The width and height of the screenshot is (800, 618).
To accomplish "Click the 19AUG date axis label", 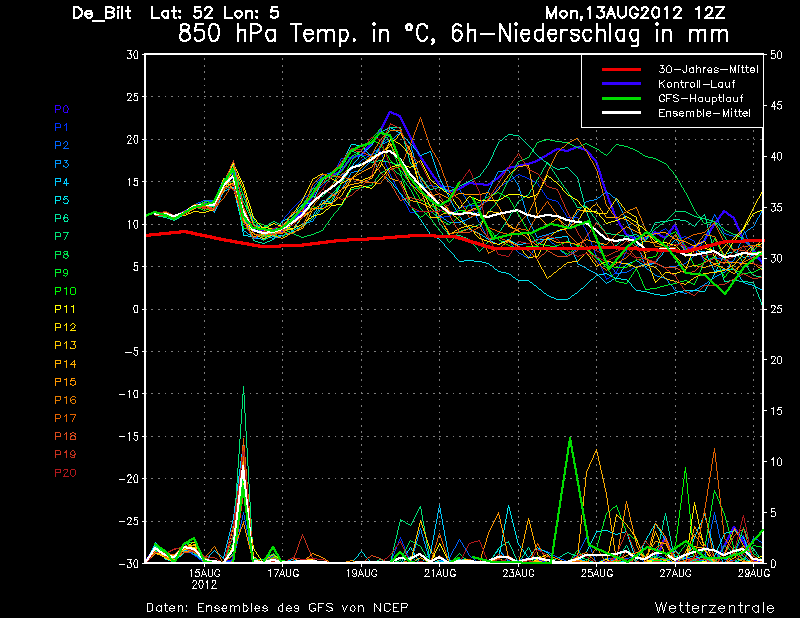I will click(x=362, y=573).
